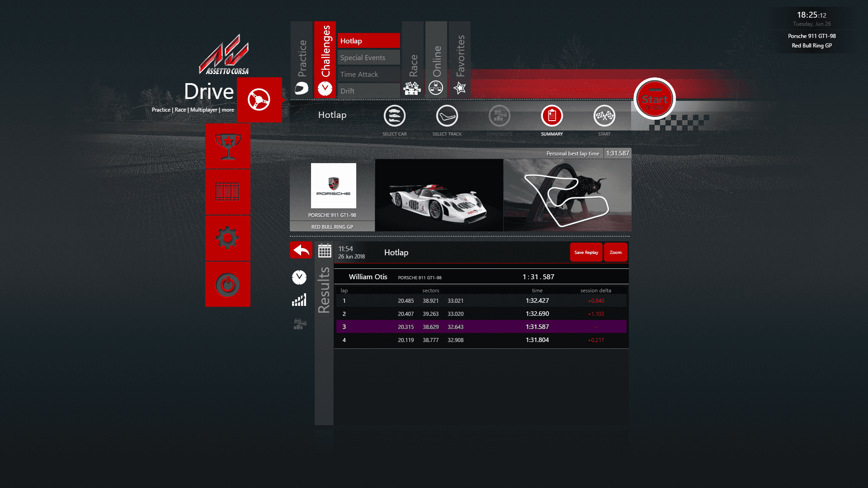This screenshot has width=868, height=488.
Task: Click the results stopwatch icon
Action: [299, 277]
